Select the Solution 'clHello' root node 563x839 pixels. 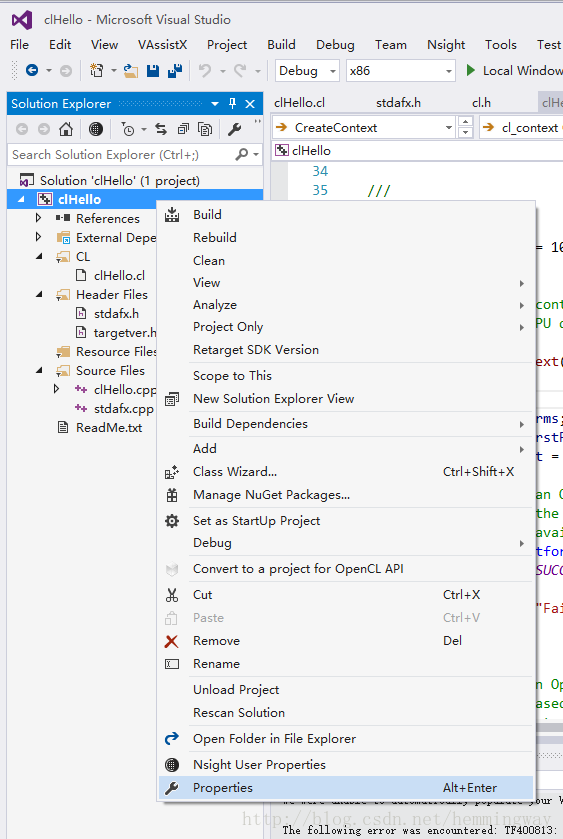(120, 180)
